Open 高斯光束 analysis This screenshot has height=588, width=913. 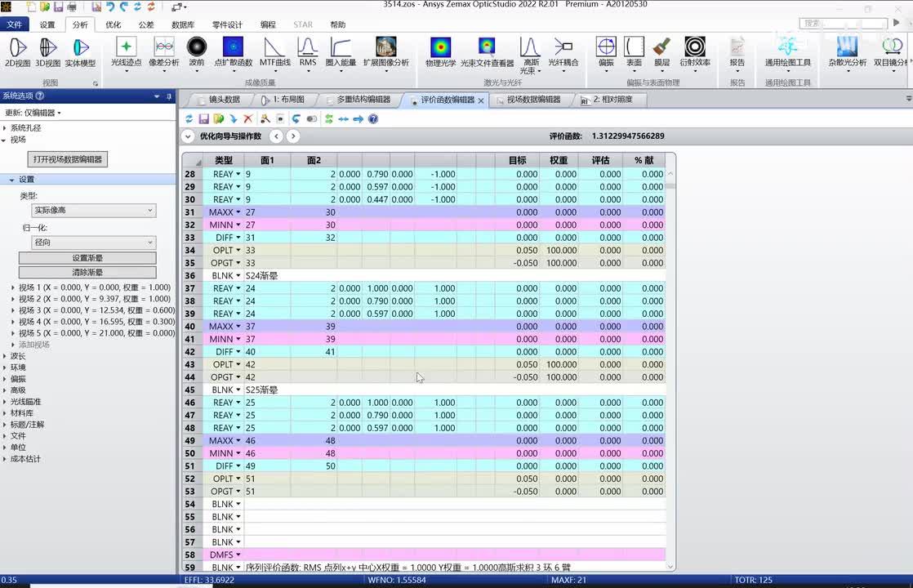(x=530, y=56)
